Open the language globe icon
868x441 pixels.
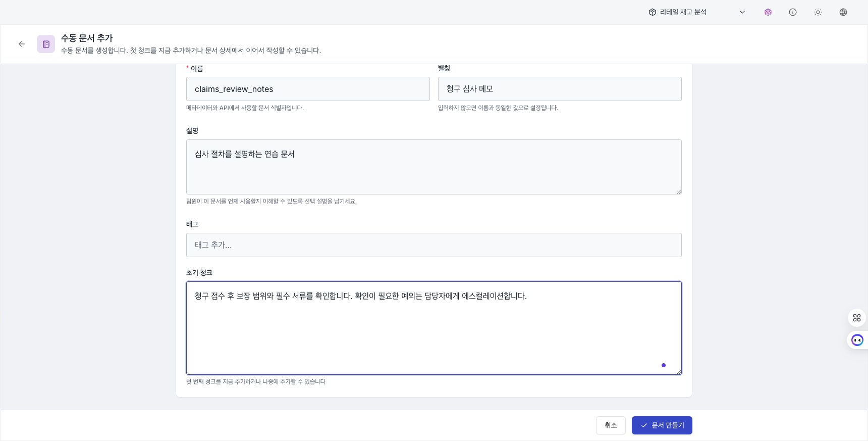click(x=843, y=12)
